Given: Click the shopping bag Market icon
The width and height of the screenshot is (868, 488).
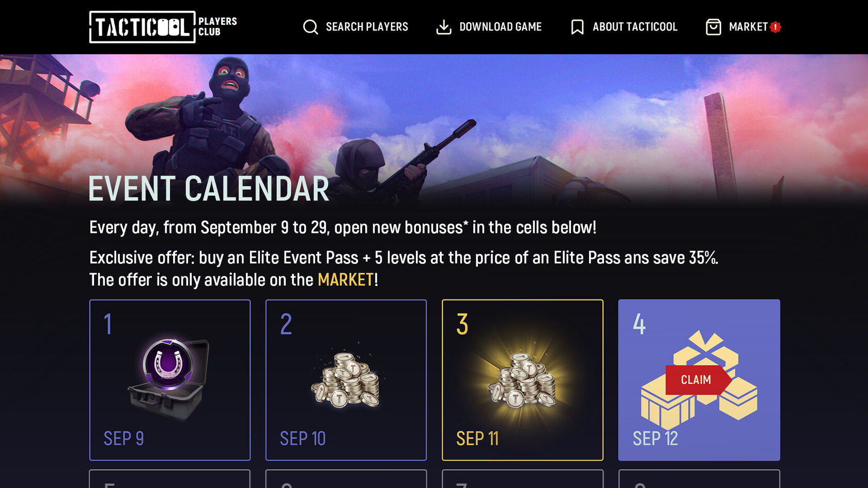Looking at the screenshot, I should [x=713, y=27].
